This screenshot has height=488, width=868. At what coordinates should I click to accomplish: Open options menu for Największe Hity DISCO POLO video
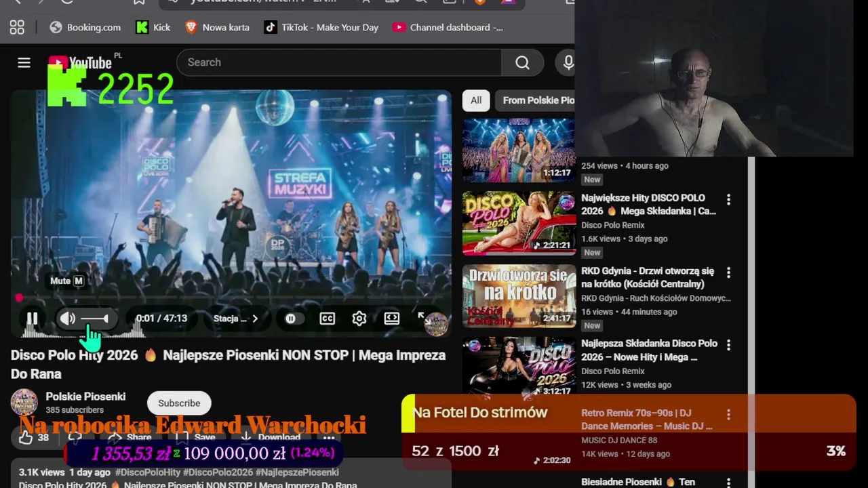coord(728,200)
